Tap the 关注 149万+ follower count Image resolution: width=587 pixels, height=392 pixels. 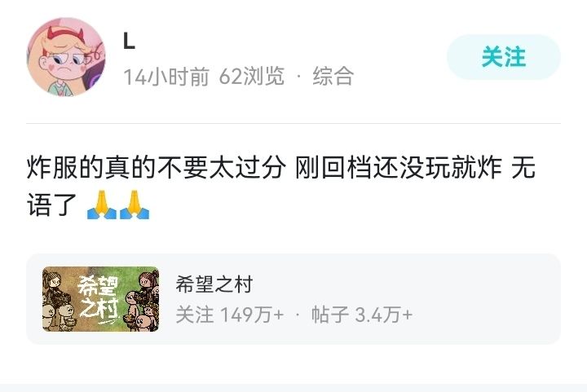pyautogui.click(x=229, y=315)
